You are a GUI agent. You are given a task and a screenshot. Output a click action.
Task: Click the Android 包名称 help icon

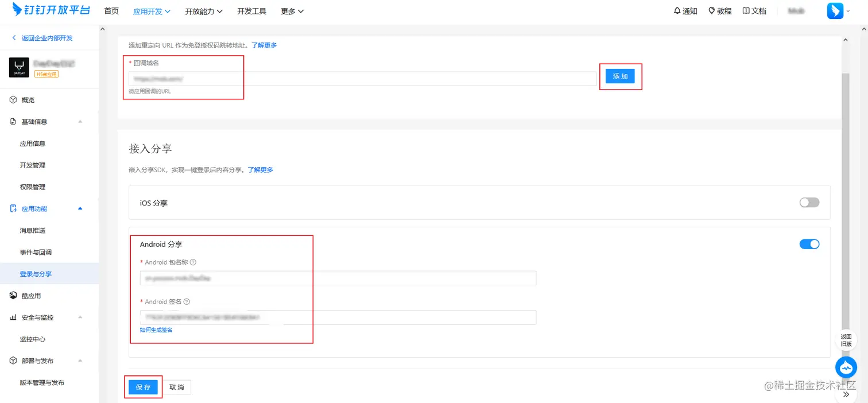tap(193, 262)
